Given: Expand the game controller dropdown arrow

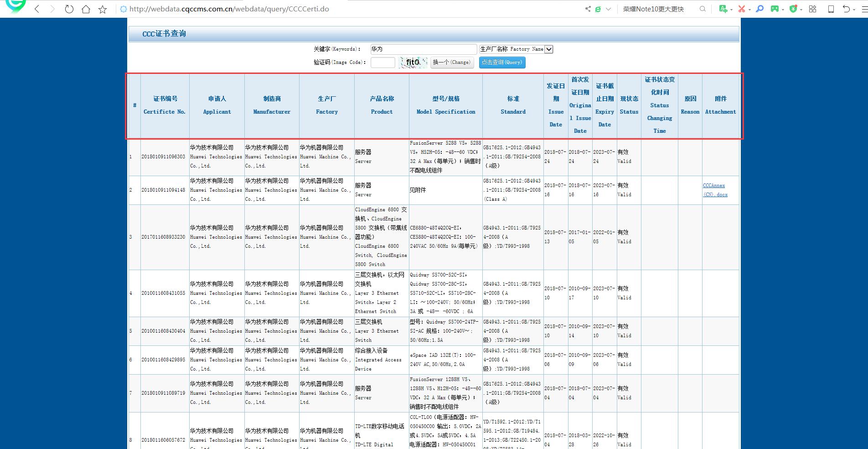Looking at the screenshot, I should click(783, 10).
